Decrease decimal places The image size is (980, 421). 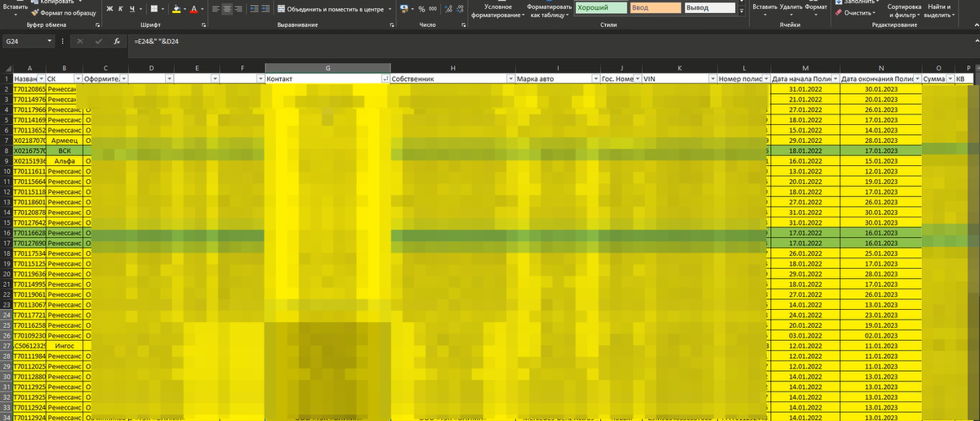[461, 9]
